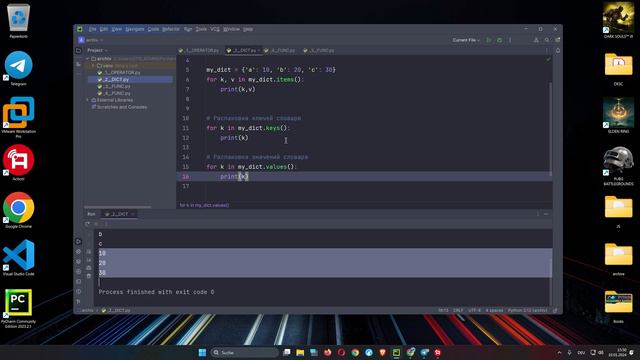
Task: Select 2_DICT.py in the project tree
Action: tap(130, 79)
